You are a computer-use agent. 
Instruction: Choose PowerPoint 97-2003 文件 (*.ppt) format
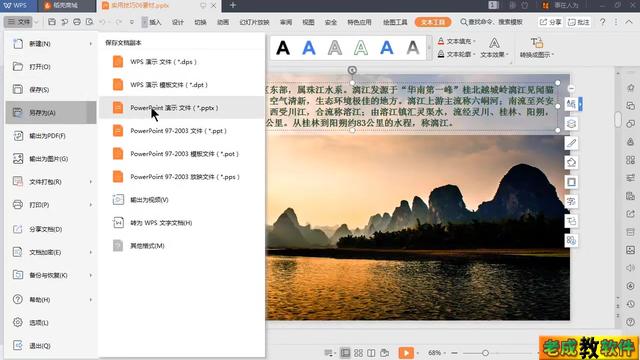click(182, 131)
